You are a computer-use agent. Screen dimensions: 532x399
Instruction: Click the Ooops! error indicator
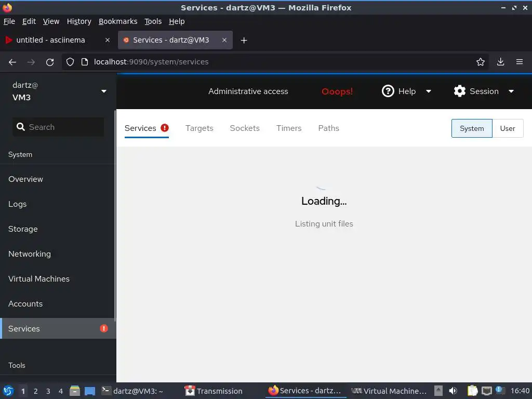tap(337, 91)
